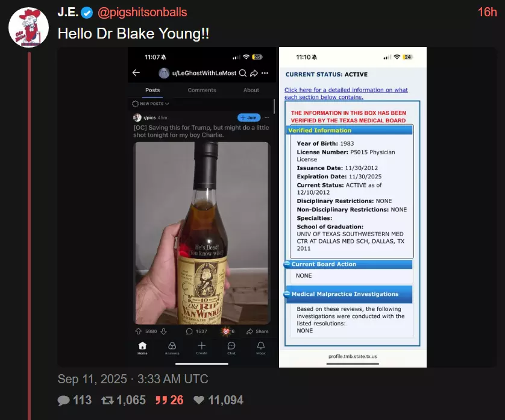Collapse the Current Board Action section
The image size is (505, 420).
tap(287, 265)
